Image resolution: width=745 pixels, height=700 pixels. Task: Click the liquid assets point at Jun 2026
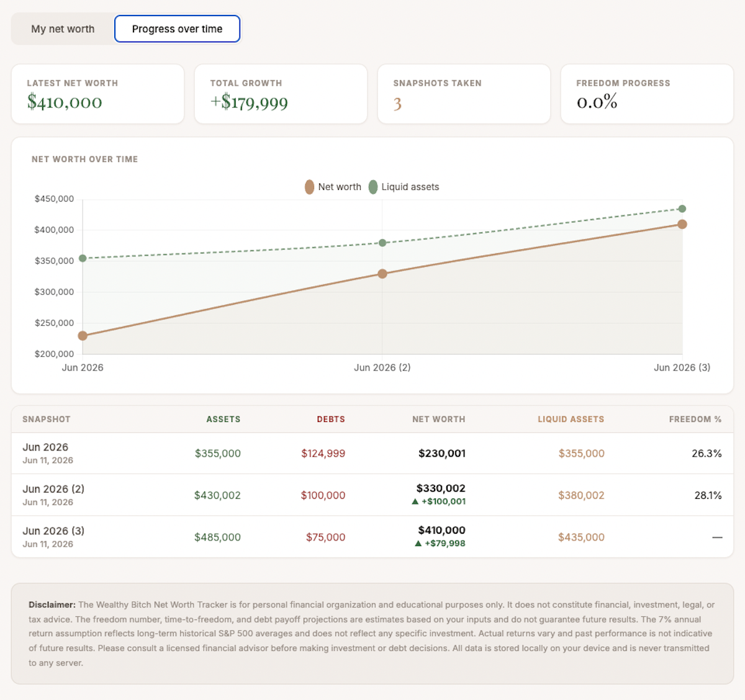point(83,258)
